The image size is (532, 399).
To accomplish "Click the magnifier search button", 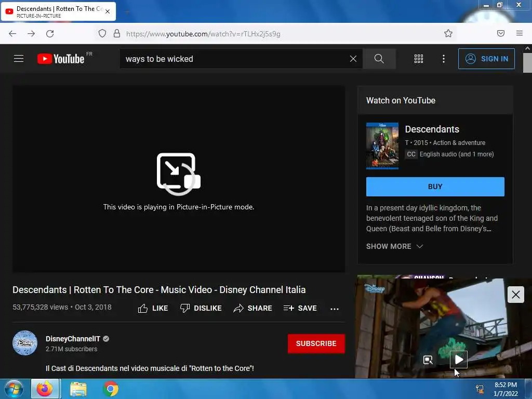I will click(379, 59).
